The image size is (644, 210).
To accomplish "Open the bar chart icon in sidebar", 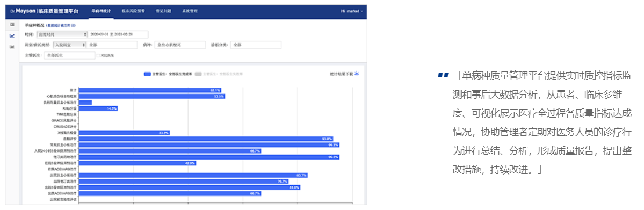I will pos(12,46).
